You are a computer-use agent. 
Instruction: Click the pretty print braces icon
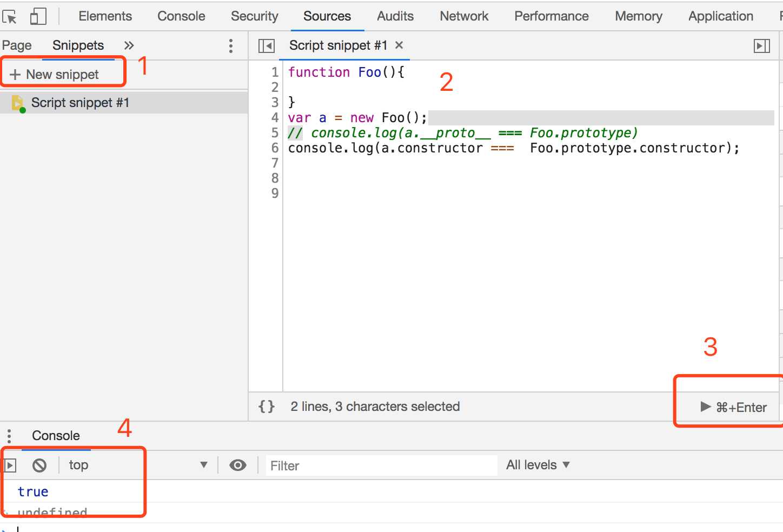point(267,407)
